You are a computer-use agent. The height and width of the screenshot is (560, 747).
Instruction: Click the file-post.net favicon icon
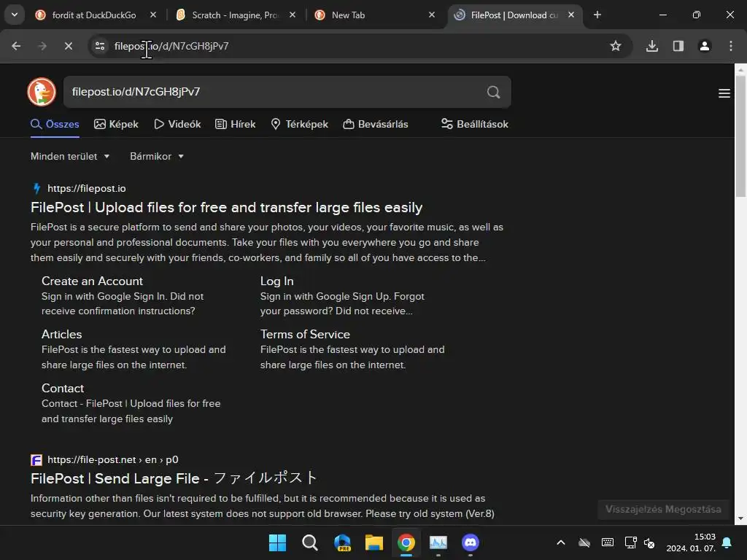pos(36,460)
